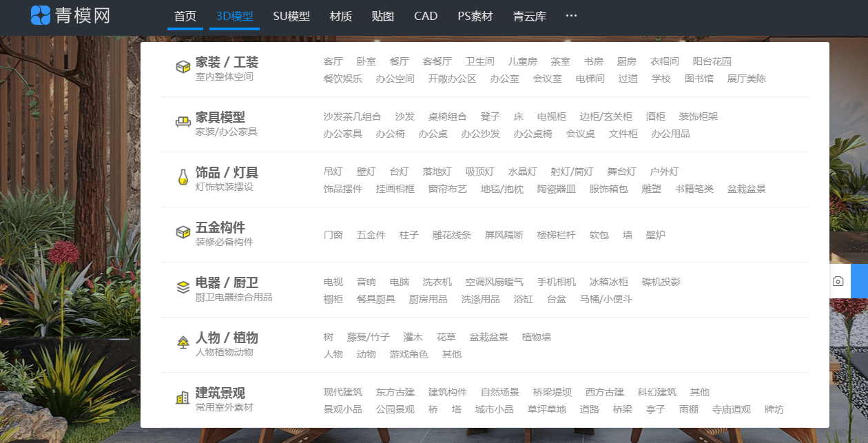Click the 洗衣机 appliance link

(x=437, y=282)
